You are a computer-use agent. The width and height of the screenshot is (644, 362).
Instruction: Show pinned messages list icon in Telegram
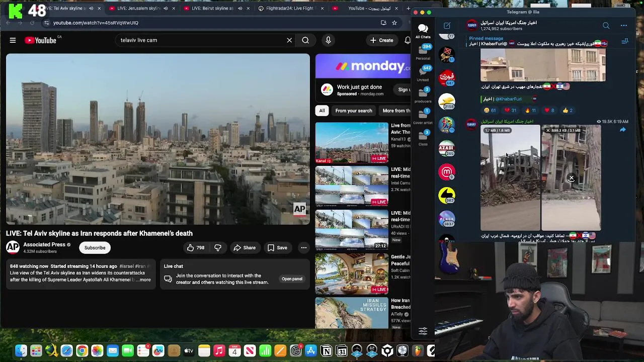coord(625,41)
